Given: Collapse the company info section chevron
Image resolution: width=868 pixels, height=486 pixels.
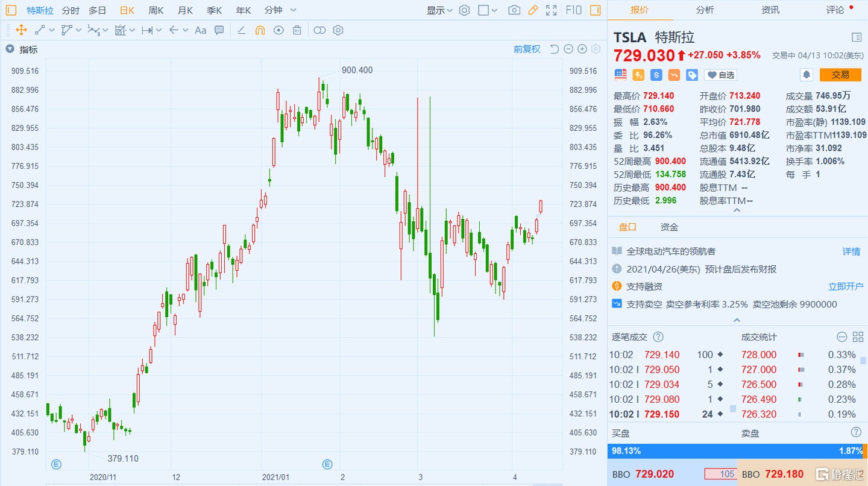Looking at the screenshot, I should [x=737, y=320].
